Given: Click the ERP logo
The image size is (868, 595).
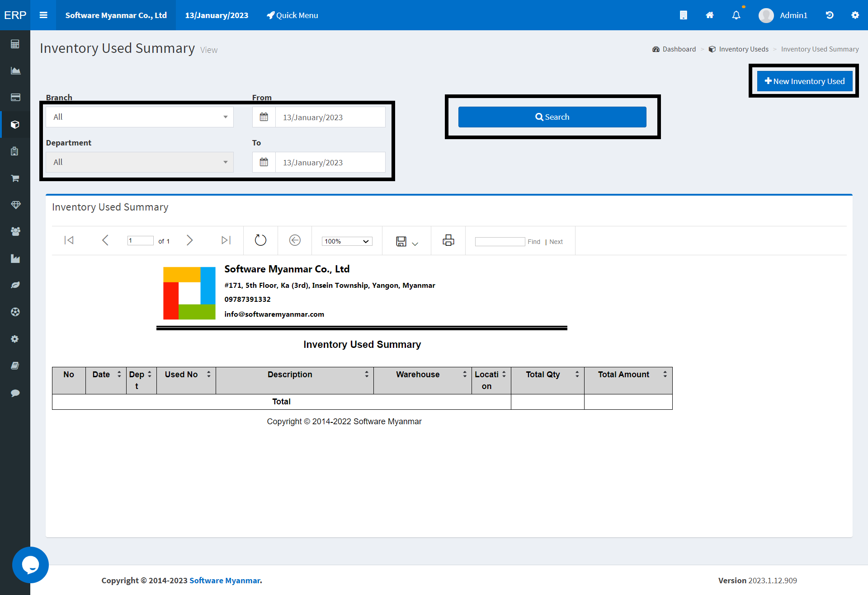Looking at the screenshot, I should pyautogui.click(x=15, y=15).
